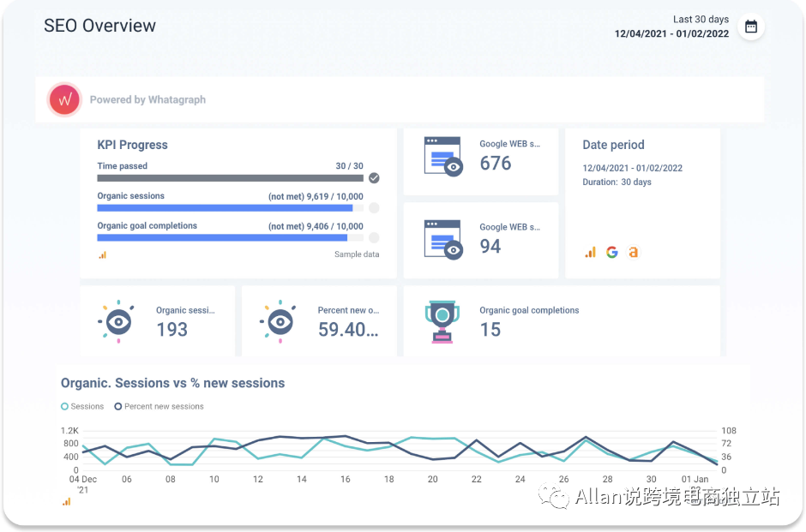Click the Time passed progress bar
806x532 pixels.
coord(231,178)
